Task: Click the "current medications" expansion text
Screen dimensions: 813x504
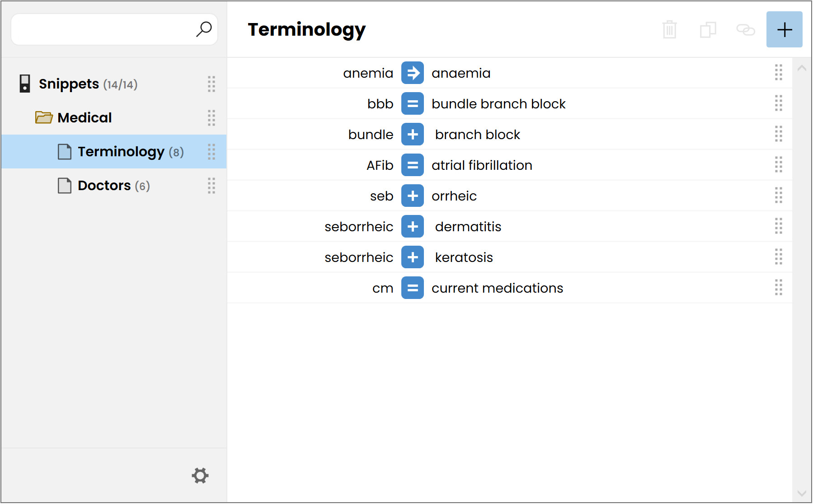Action: tap(497, 288)
